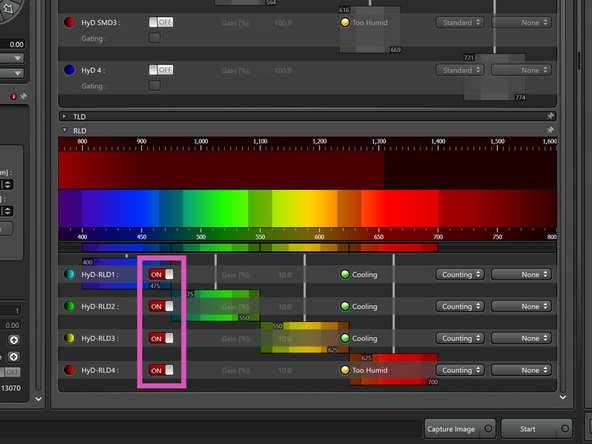Image resolution: width=592 pixels, height=444 pixels.
Task: Click the HyD-RLD4 red 625–700 detection band
Action: 394,370
